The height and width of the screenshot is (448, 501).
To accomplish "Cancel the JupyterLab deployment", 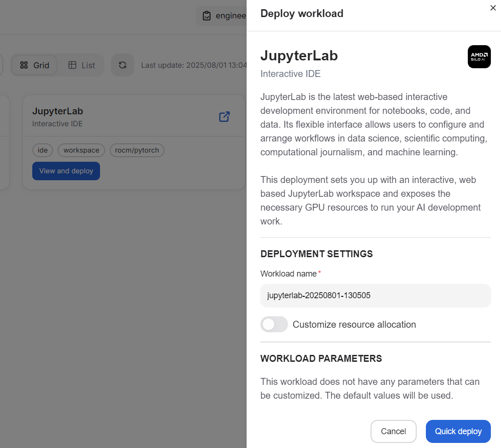I will click(393, 431).
